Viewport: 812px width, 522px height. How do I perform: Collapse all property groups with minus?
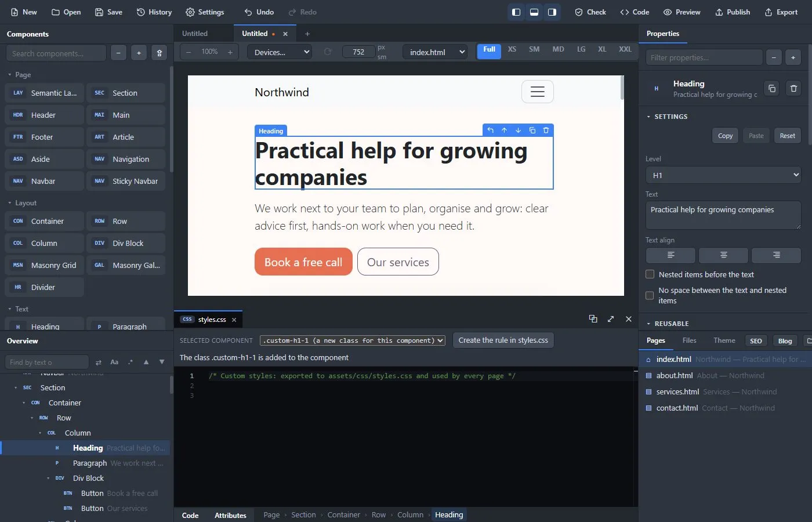click(x=774, y=57)
